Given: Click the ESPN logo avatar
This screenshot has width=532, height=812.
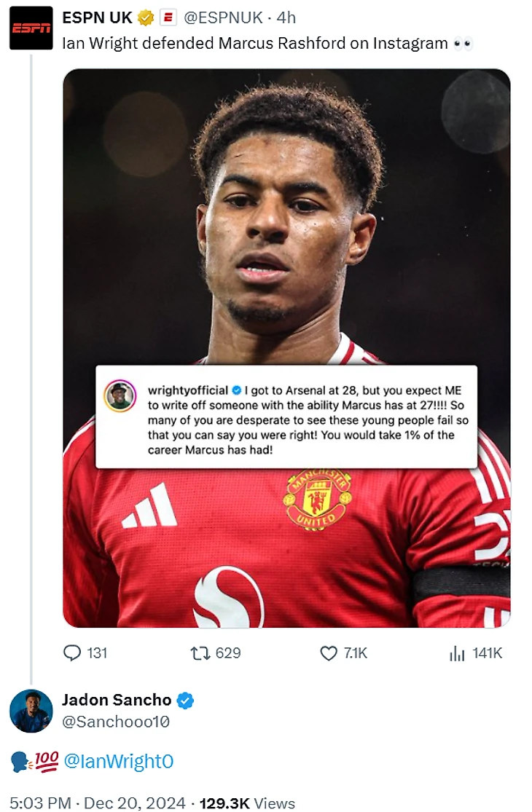Looking at the screenshot, I should click(31, 28).
